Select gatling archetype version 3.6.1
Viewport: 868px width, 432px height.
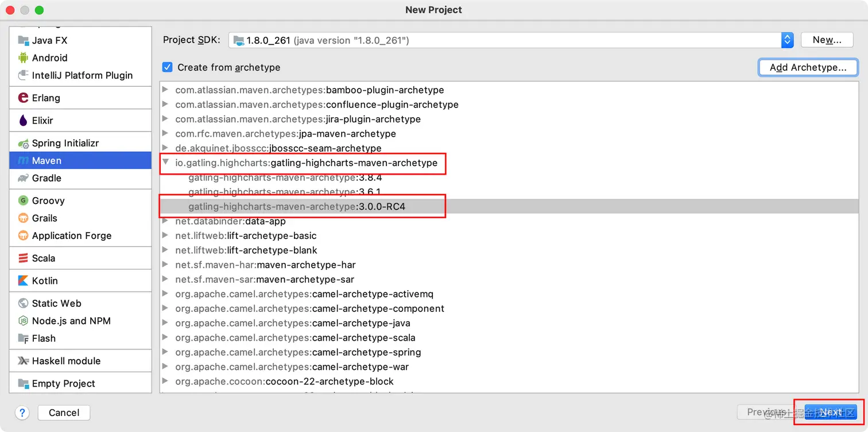[x=509, y=192]
